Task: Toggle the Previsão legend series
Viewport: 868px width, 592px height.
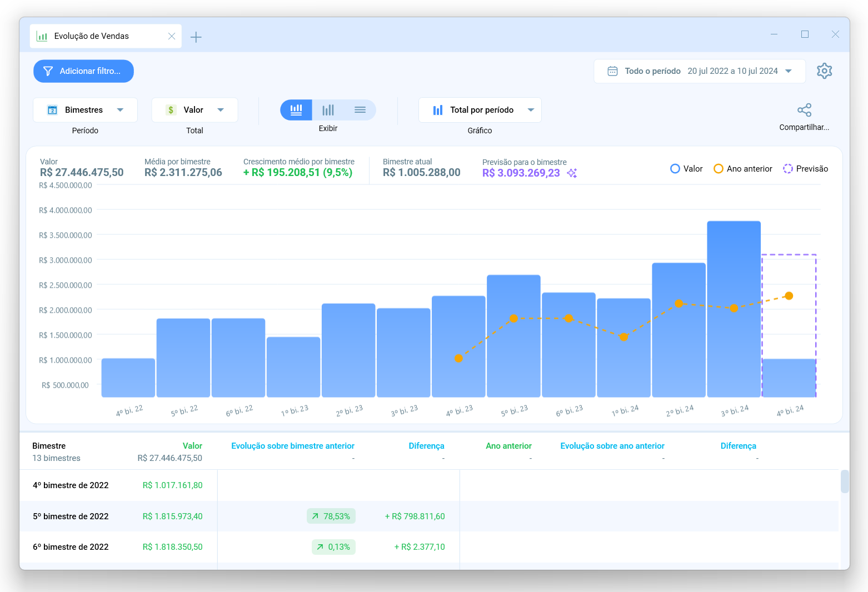Action: coord(805,169)
